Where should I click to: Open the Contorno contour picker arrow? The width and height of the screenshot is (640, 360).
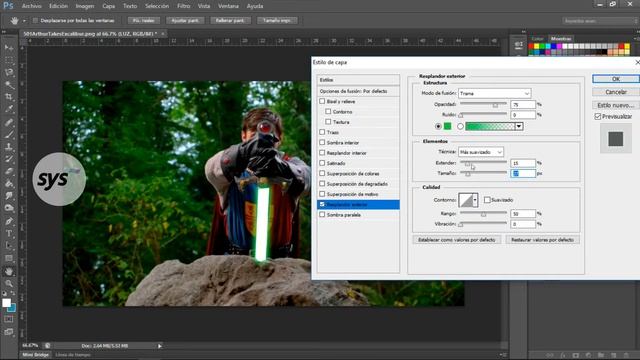coord(475,200)
